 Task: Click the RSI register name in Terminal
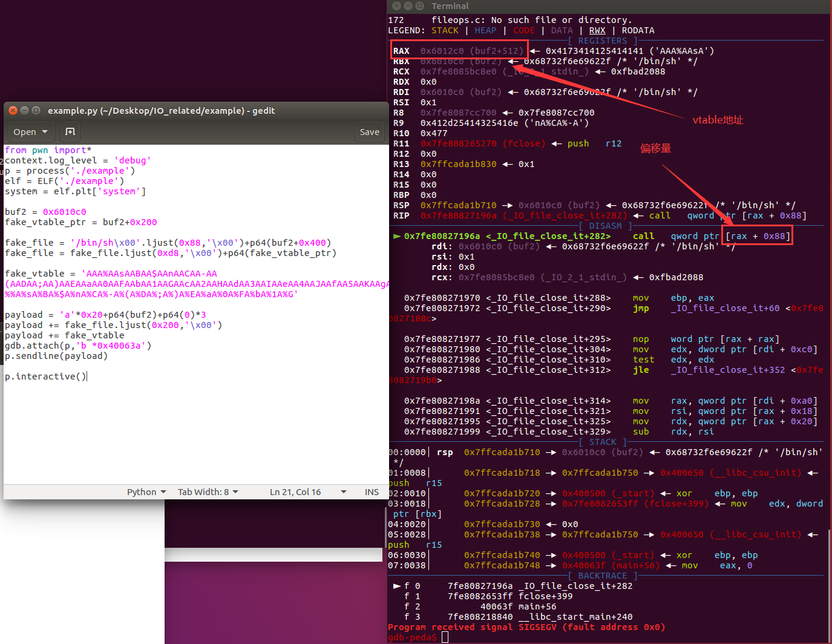pyautogui.click(x=401, y=102)
